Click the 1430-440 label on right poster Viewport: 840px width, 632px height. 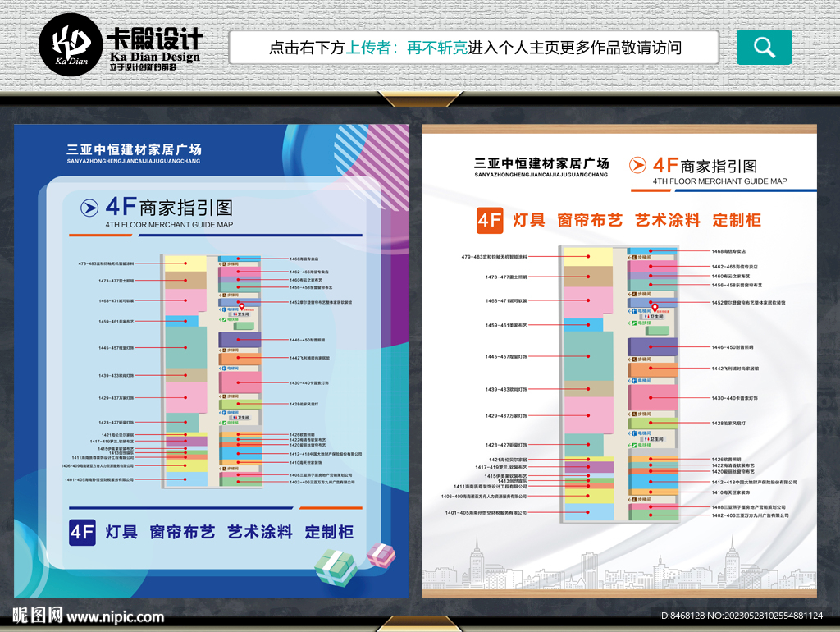(x=734, y=398)
